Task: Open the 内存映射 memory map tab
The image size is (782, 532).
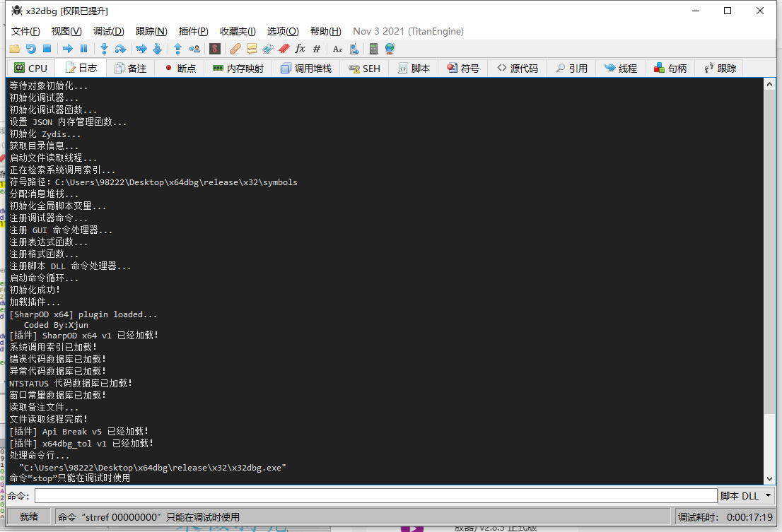Action: click(x=238, y=69)
